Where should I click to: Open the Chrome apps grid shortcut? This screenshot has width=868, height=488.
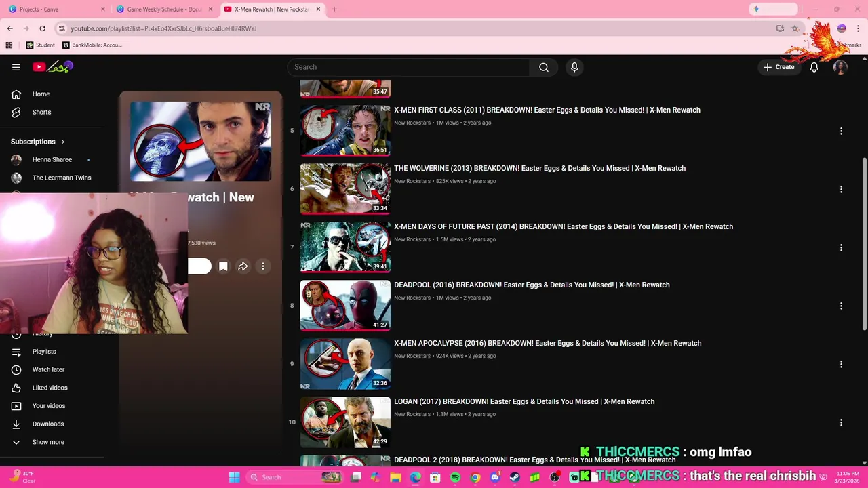coord(9,45)
